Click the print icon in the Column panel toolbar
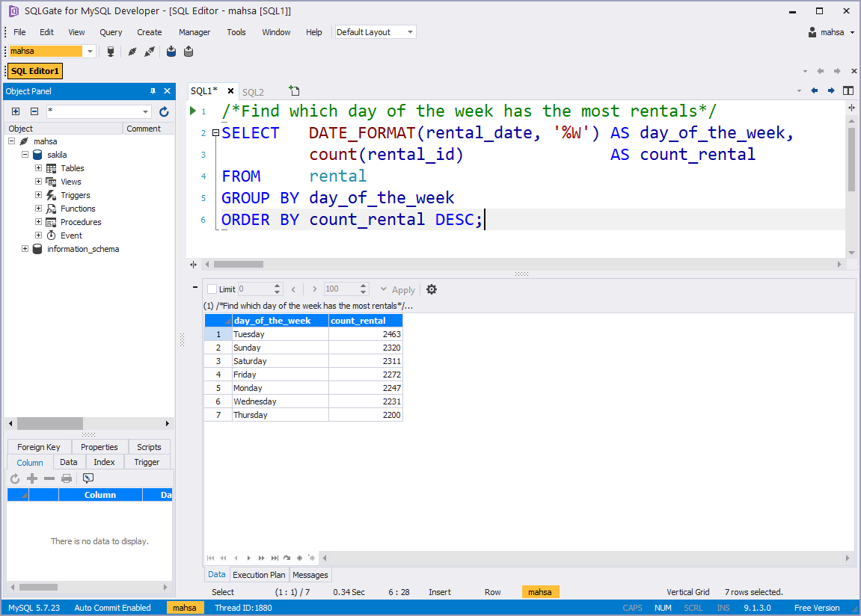861x616 pixels. pyautogui.click(x=67, y=478)
